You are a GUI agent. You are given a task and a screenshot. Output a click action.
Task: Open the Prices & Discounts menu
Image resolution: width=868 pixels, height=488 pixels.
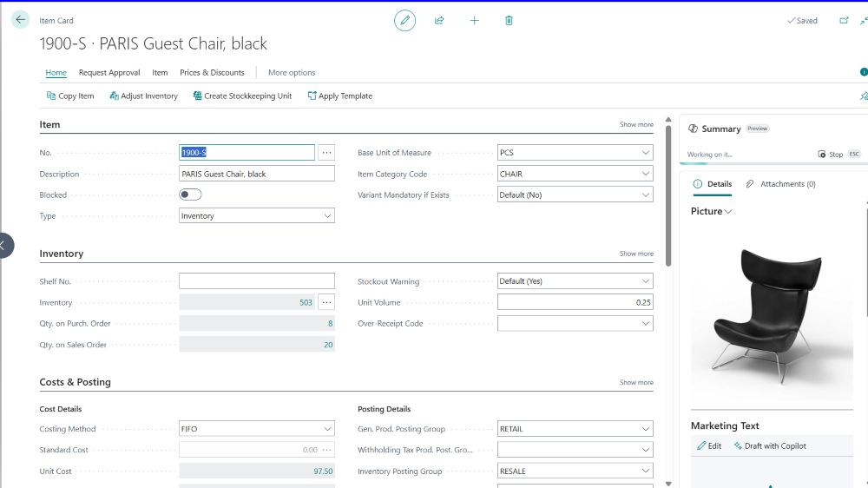[x=212, y=73]
